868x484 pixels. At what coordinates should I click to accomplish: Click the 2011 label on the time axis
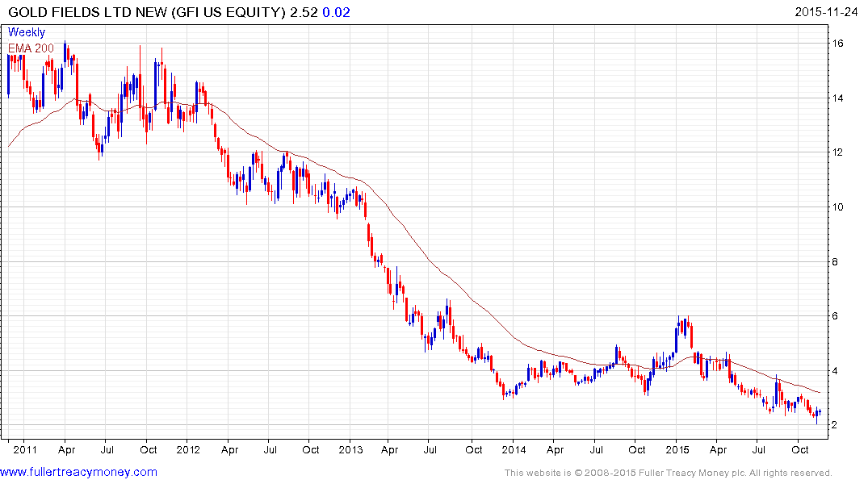(23, 449)
